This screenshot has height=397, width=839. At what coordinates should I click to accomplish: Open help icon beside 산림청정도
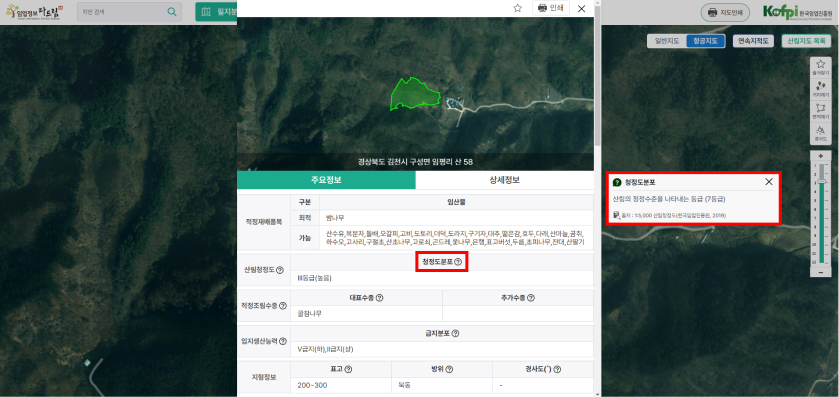(x=280, y=270)
